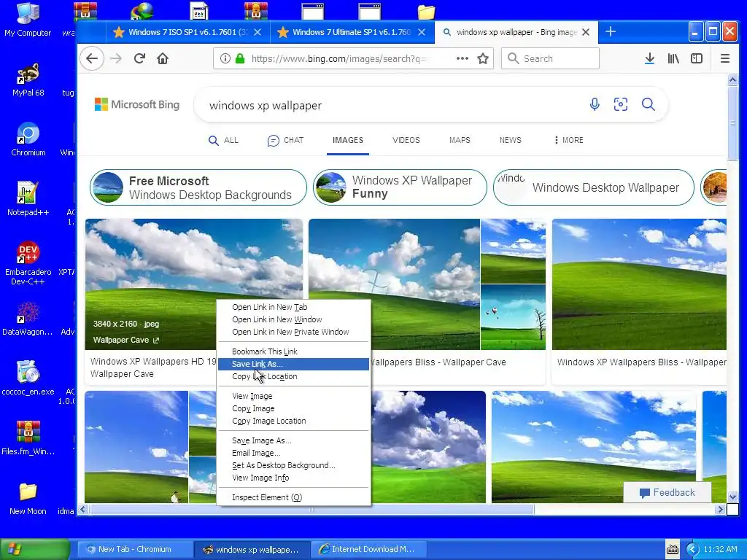The width and height of the screenshot is (747, 560).
Task: Bookmark this page with the star
Action: (483, 58)
